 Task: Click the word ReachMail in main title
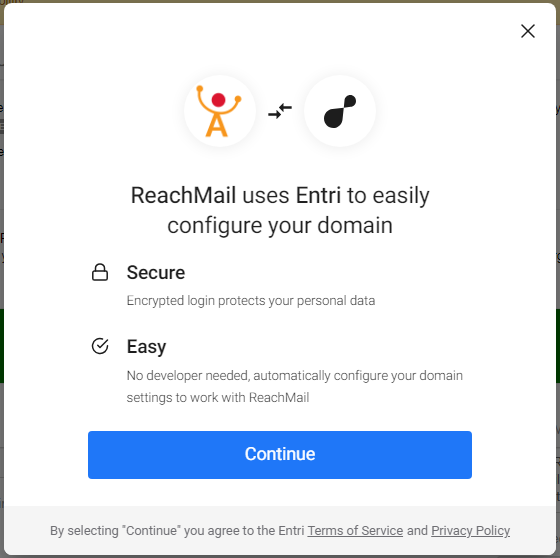click(183, 195)
